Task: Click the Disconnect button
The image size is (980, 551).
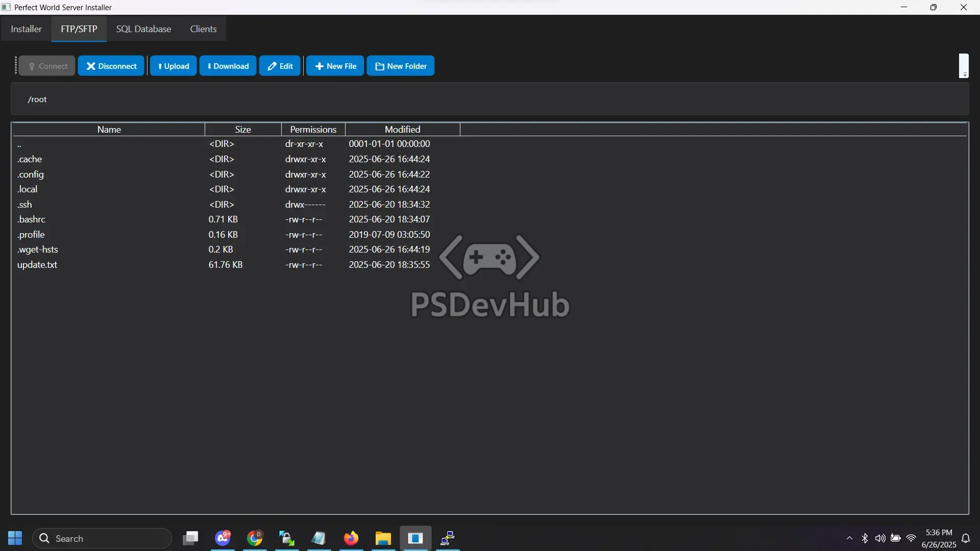Action: (111, 66)
